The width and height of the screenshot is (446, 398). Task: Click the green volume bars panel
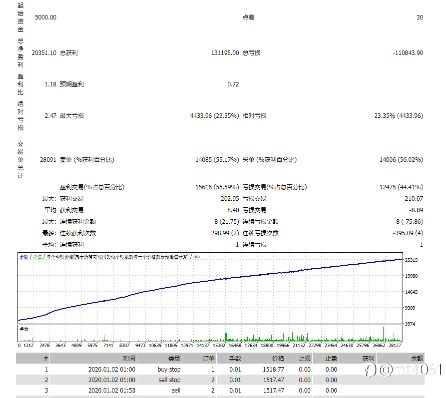210,333
